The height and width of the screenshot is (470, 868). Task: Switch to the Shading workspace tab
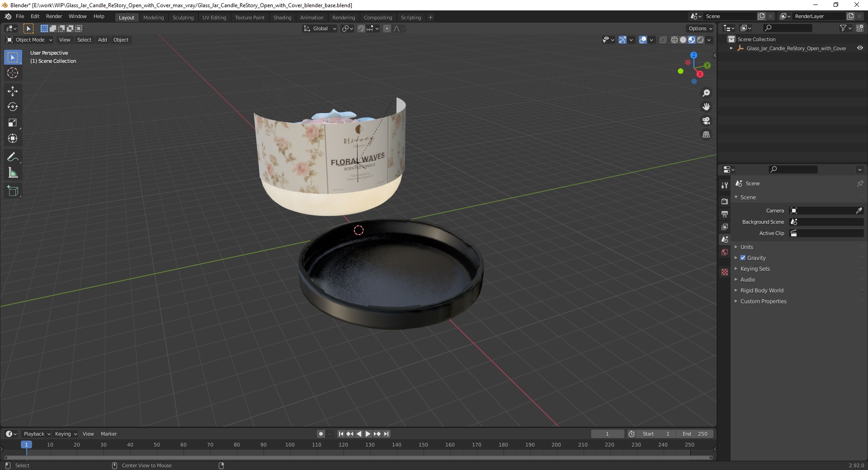coord(282,17)
